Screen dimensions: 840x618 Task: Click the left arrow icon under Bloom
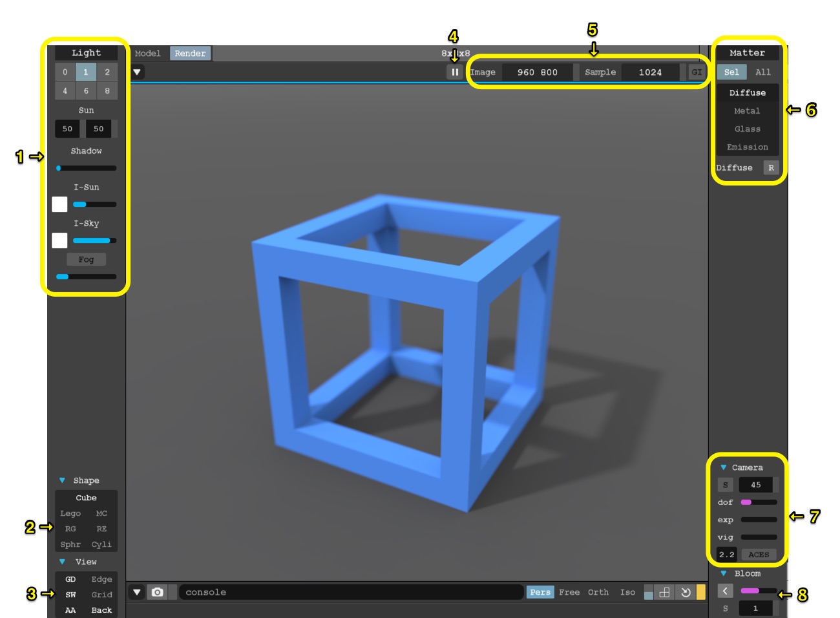point(725,591)
